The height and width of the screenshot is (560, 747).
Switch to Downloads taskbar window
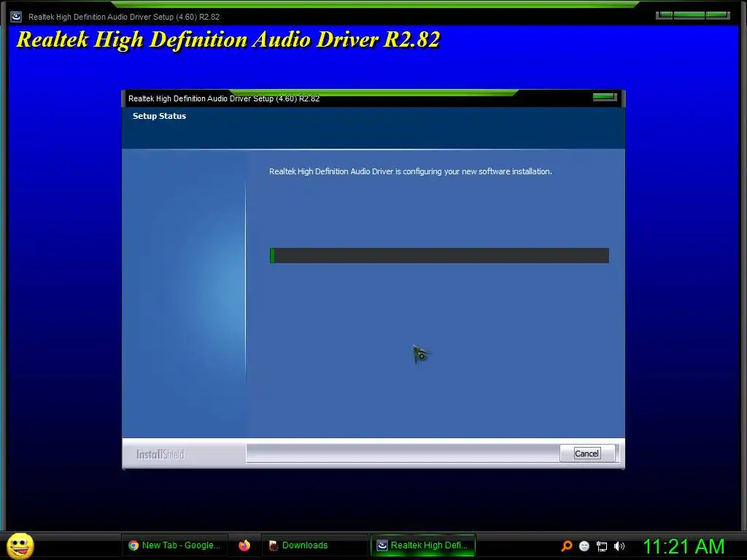[x=314, y=545]
